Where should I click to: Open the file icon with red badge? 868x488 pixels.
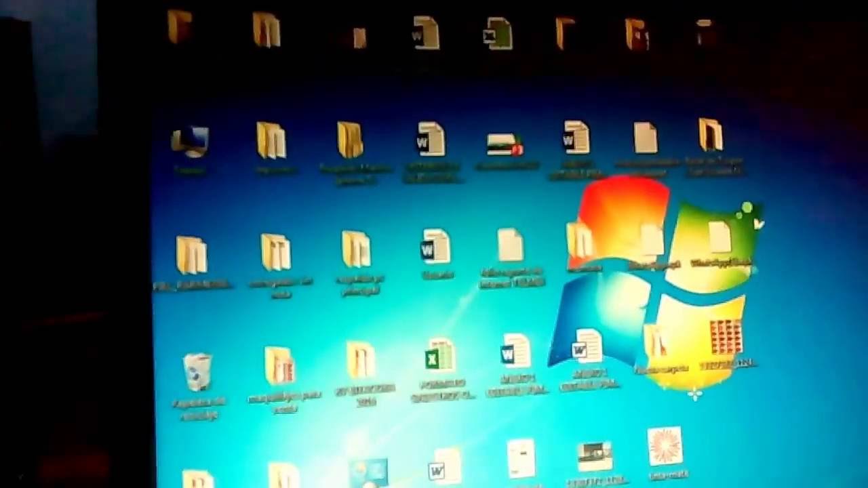point(505,144)
